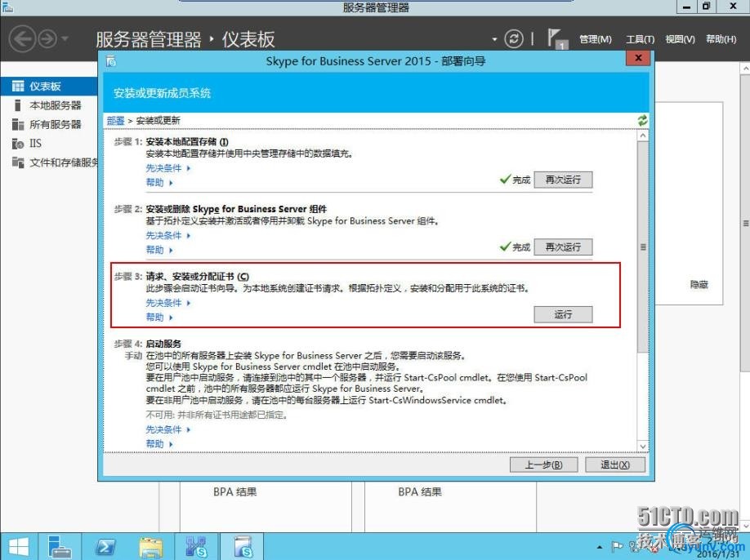
Task: Show hidden tray icons arrow
Action: (x=600, y=547)
